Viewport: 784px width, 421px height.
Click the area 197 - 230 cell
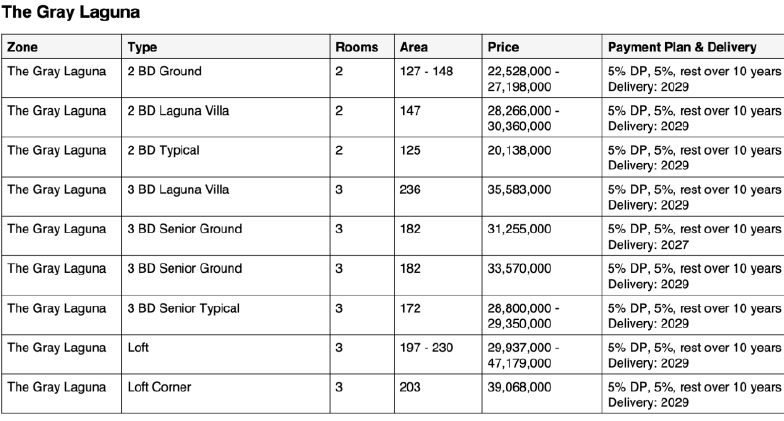point(438,354)
